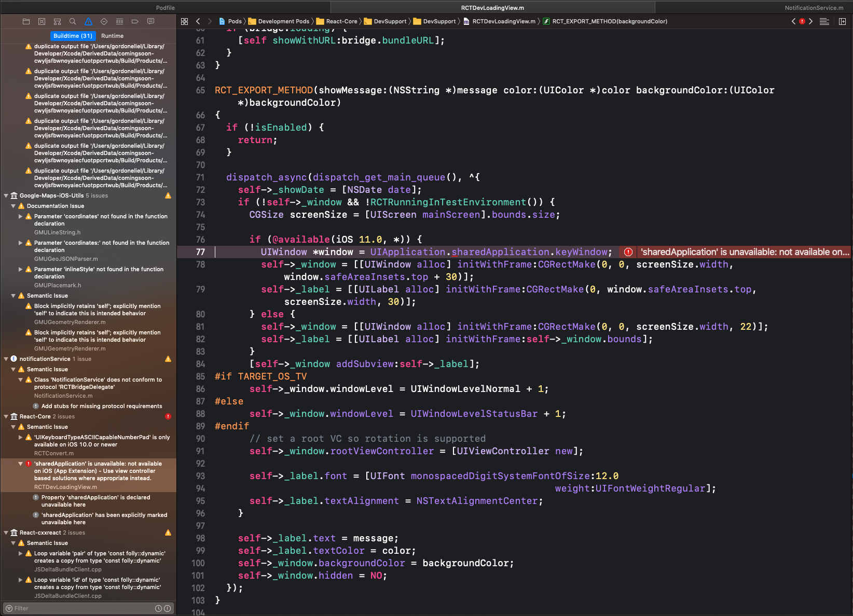853x616 pixels.
Task: Jump to previous issue arrow
Action: 793,21
